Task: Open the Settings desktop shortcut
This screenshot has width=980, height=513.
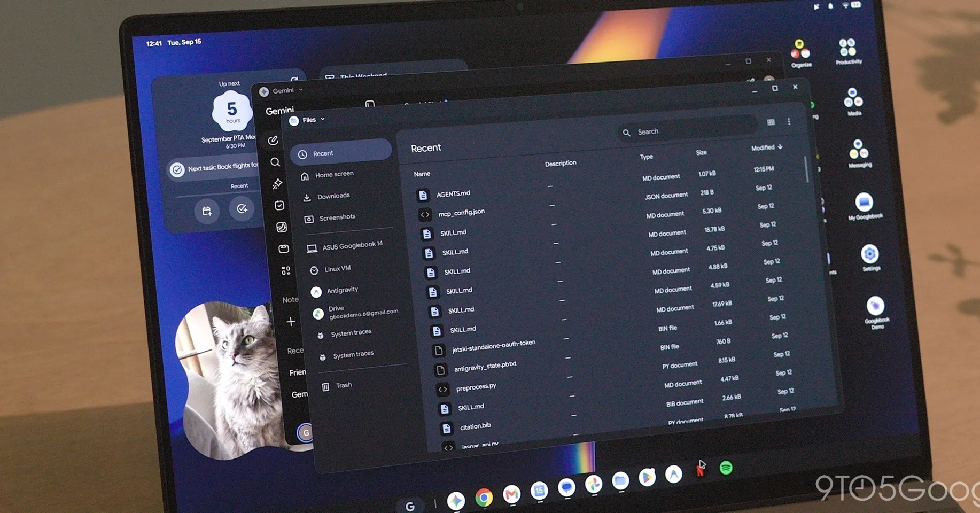Action: (x=870, y=258)
